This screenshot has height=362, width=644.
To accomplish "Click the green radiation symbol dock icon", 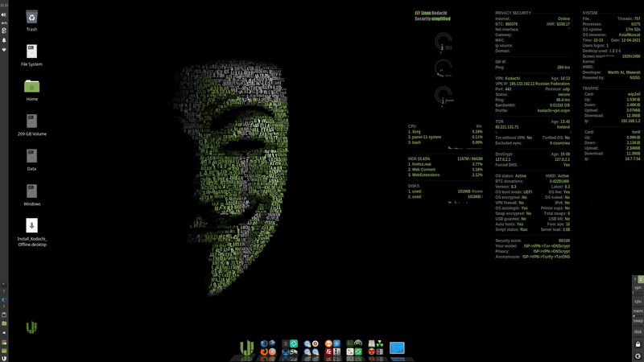I will [x=379, y=344].
